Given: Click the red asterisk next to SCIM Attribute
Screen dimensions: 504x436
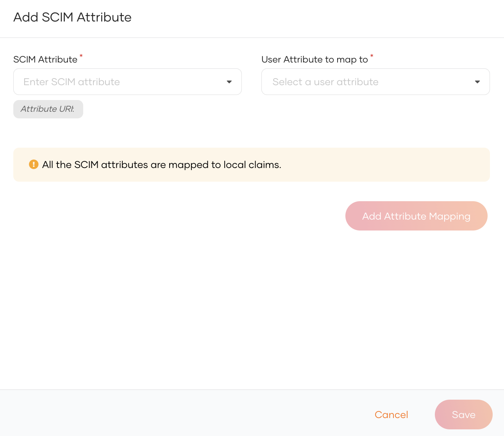Looking at the screenshot, I should [x=81, y=56].
